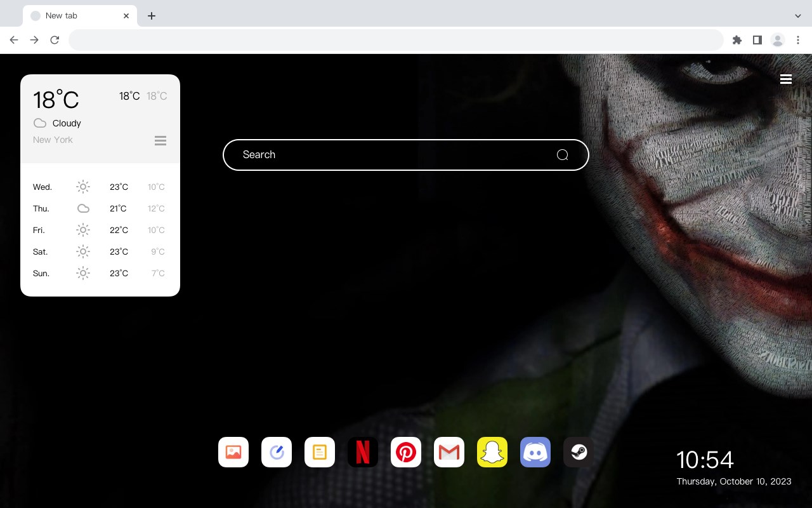Open the page hamburger menu
Screen dimensions: 812x508
pyautogui.click(x=786, y=79)
